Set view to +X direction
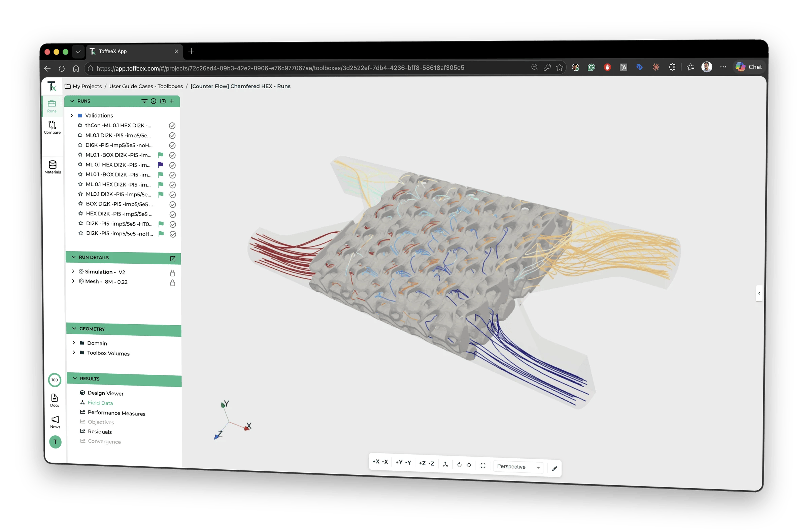808x532 pixels. point(376,462)
